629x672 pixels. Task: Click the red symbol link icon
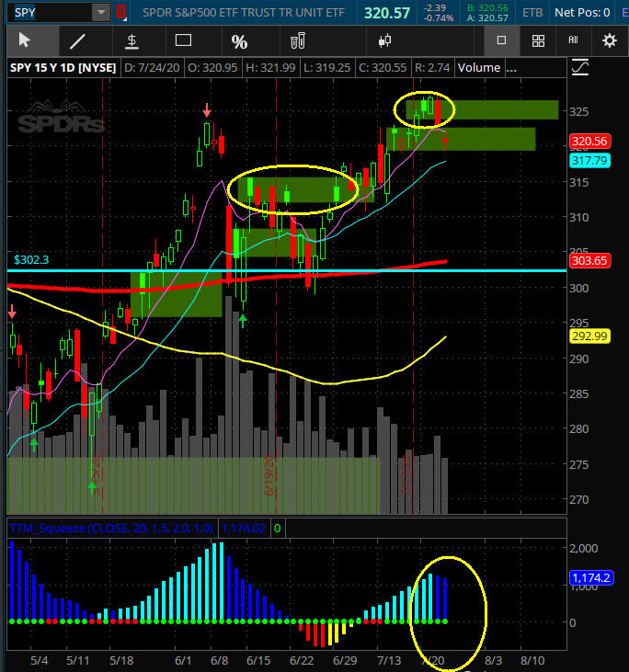(x=120, y=13)
